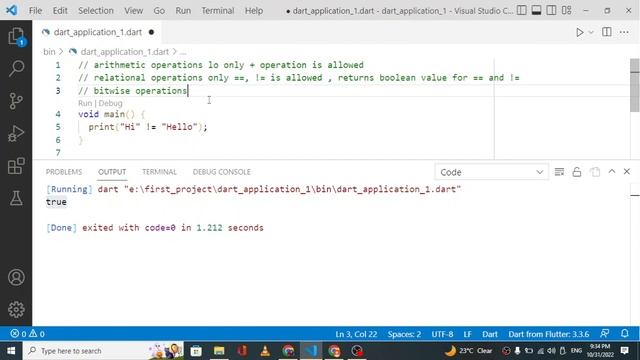Click Dart from Flutter: 3.3.6 SDK status
The height and width of the screenshot is (360, 640).
tap(549, 334)
